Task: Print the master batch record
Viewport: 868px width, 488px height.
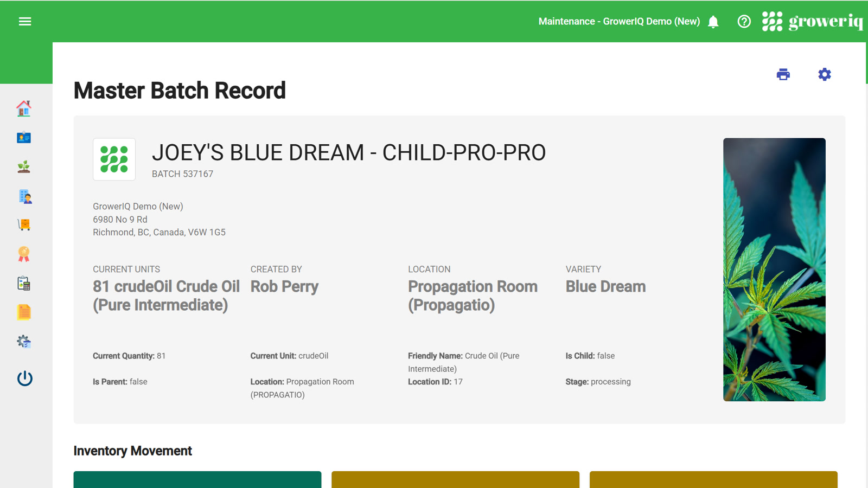Action: click(x=783, y=74)
